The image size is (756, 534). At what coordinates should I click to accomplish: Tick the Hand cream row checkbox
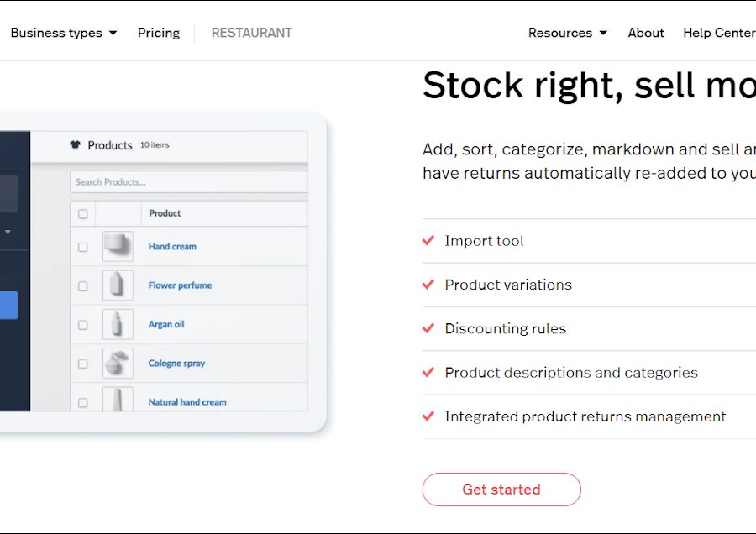tap(82, 248)
